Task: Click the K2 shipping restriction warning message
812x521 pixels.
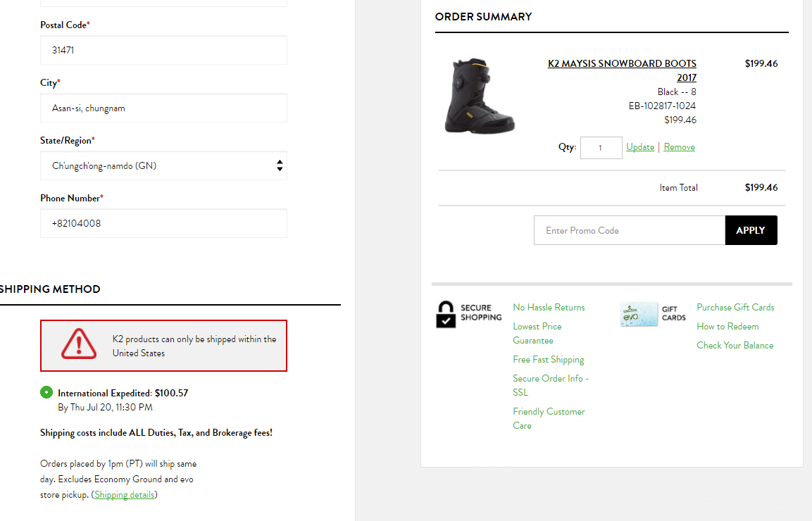Action: [x=163, y=346]
